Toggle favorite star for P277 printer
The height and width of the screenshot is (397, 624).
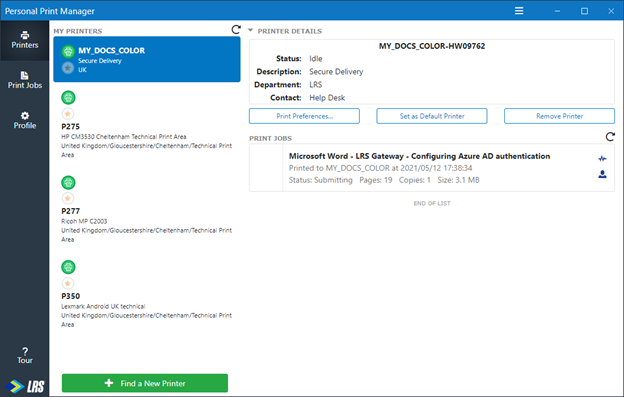tap(68, 198)
